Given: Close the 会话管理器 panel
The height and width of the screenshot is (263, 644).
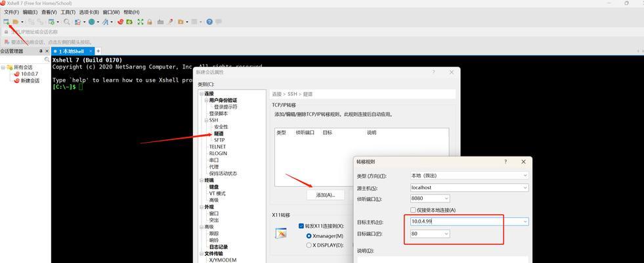Looking at the screenshot, I should point(47,51).
